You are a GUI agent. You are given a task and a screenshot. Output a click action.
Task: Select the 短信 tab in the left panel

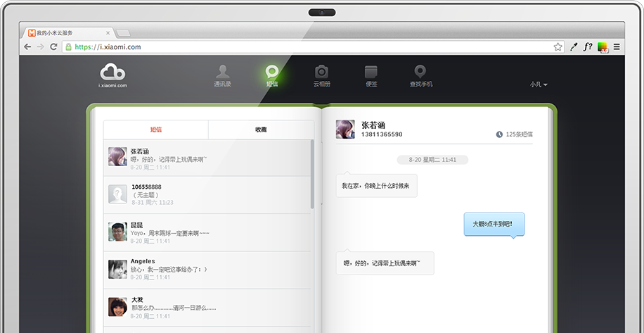(156, 130)
